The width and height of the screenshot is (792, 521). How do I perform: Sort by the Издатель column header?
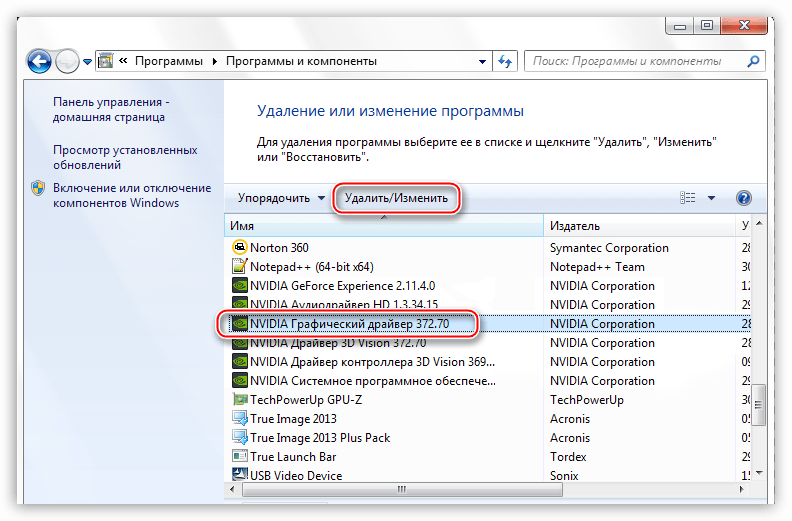tap(639, 226)
